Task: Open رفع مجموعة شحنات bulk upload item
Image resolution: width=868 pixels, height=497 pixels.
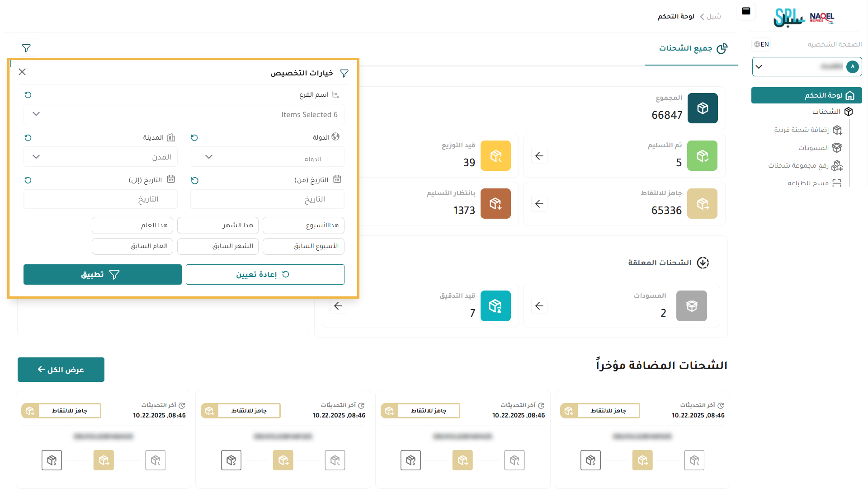Action: [x=805, y=166]
